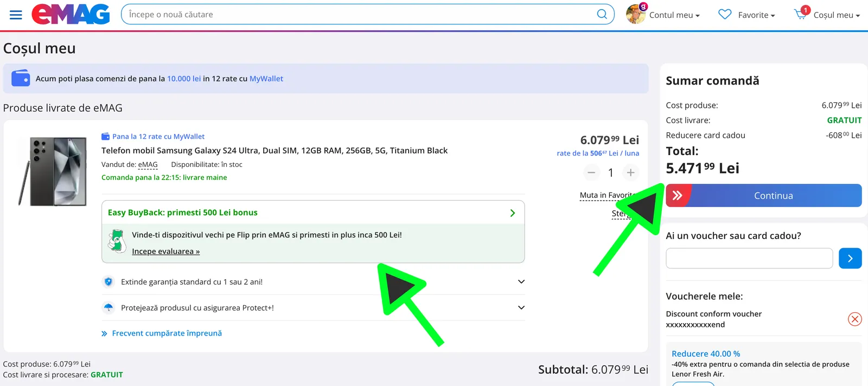Click the GRATUIT delivery cost in summary

coord(844,120)
